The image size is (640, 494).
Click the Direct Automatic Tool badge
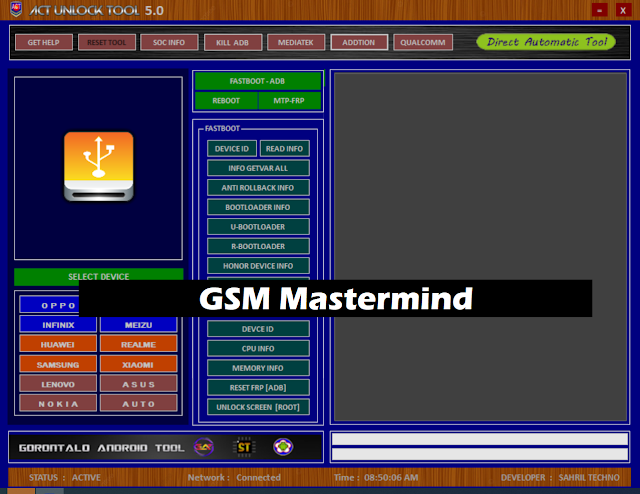[x=546, y=42]
